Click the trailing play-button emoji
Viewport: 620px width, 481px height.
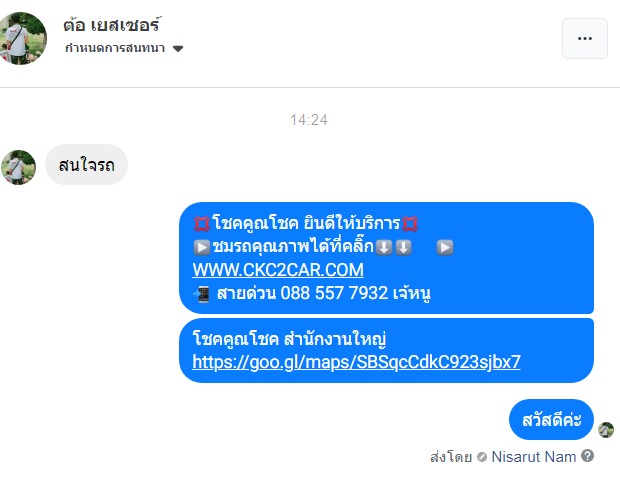click(x=445, y=248)
